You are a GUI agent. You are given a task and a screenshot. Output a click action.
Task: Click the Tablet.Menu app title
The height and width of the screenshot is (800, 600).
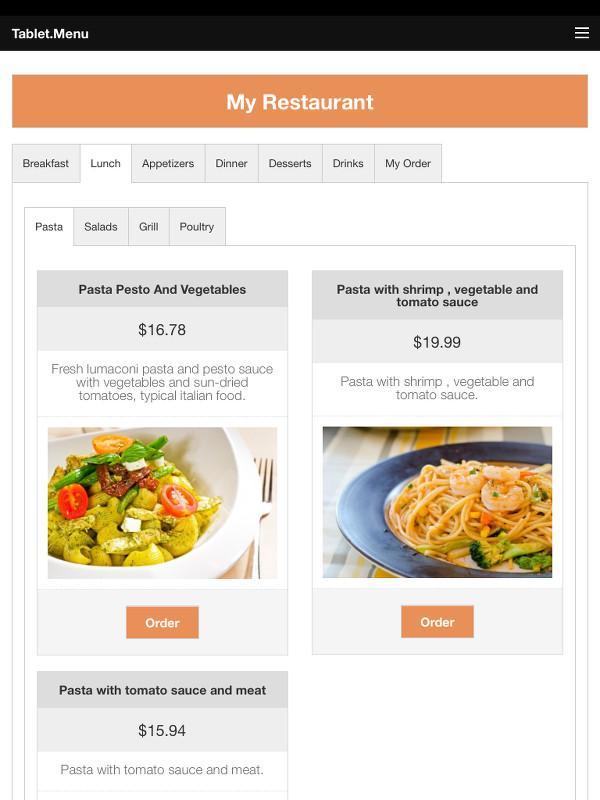click(48, 33)
